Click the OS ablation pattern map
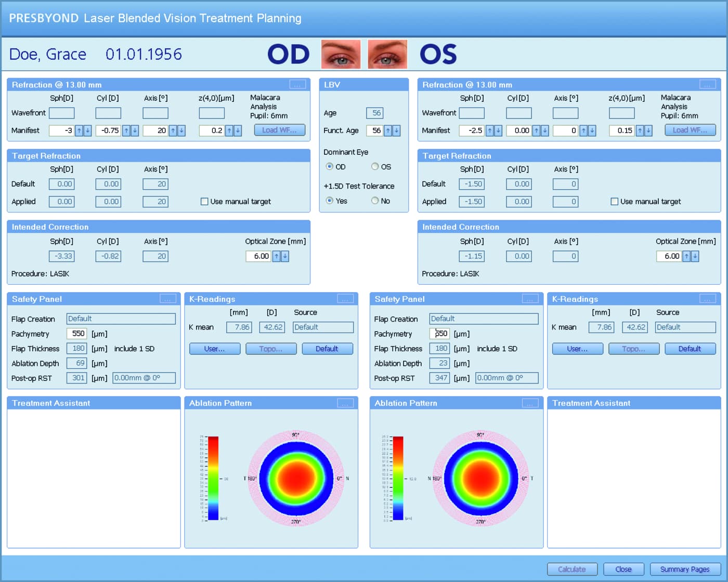728x582 pixels. [x=480, y=479]
